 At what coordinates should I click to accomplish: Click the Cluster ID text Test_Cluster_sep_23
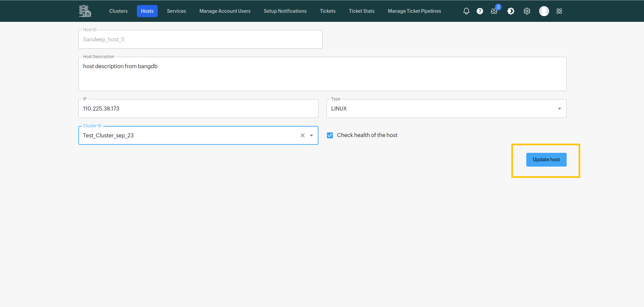(x=108, y=135)
